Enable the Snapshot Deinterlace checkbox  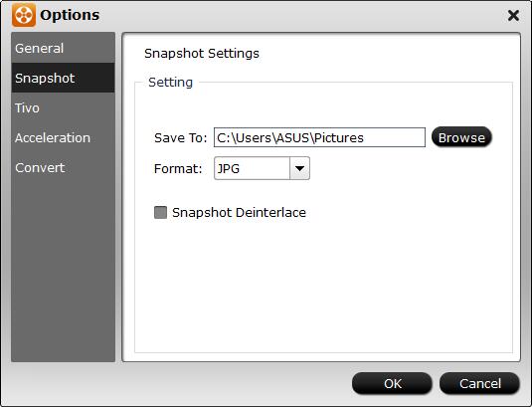point(160,213)
